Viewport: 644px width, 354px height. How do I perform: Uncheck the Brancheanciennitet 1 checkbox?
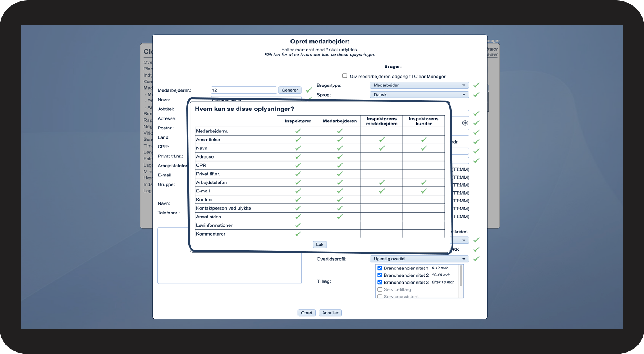380,268
